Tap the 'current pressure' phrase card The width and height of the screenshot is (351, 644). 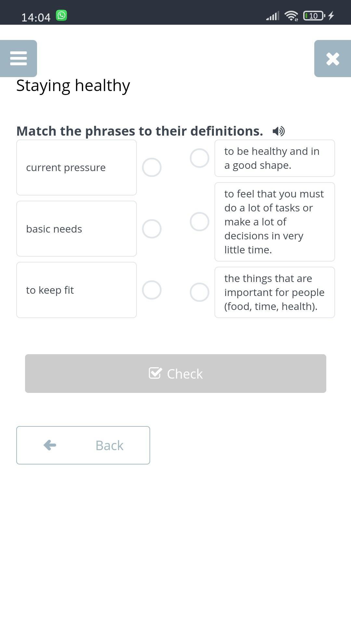click(76, 168)
